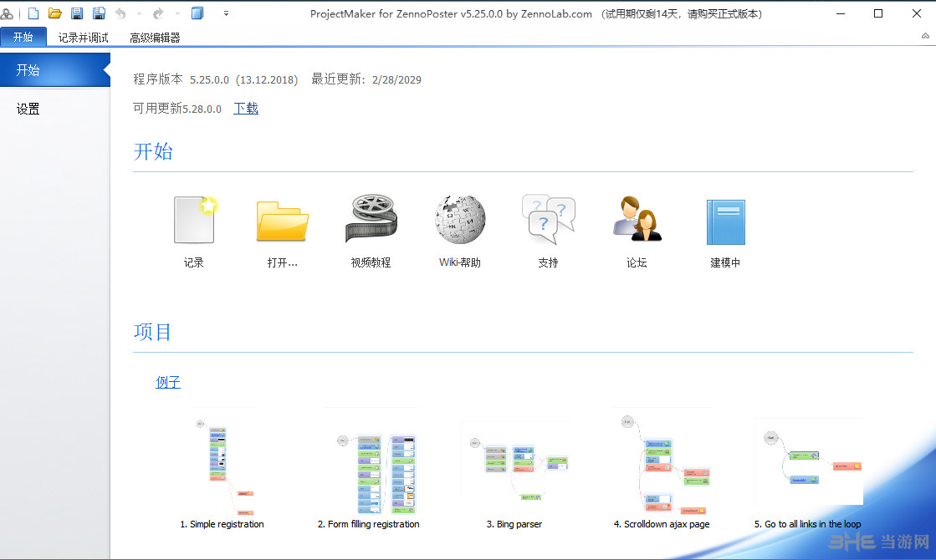The height and width of the screenshot is (560, 936).
Task: Open Go to all links thumbnail
Action: pyautogui.click(x=809, y=461)
